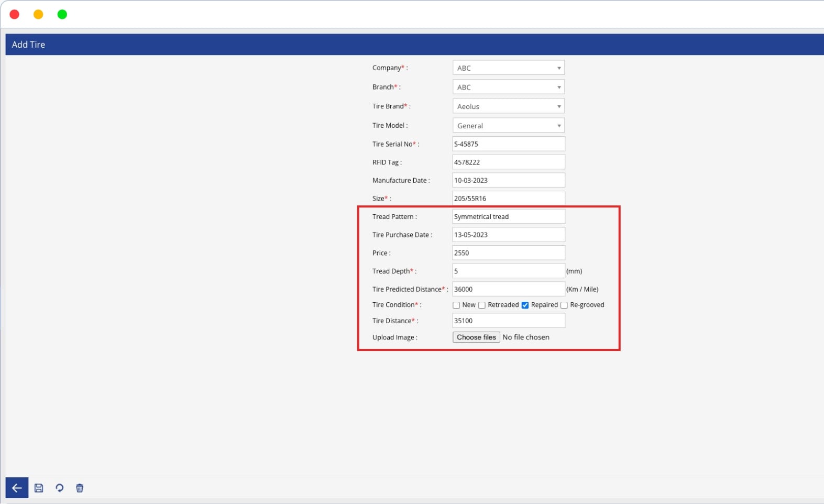Click the reset refresh icon

[x=59, y=488]
